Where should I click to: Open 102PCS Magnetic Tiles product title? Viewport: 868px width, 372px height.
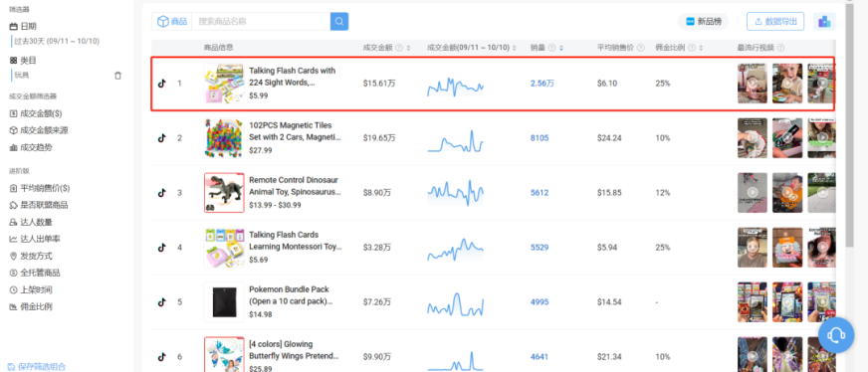pos(295,131)
